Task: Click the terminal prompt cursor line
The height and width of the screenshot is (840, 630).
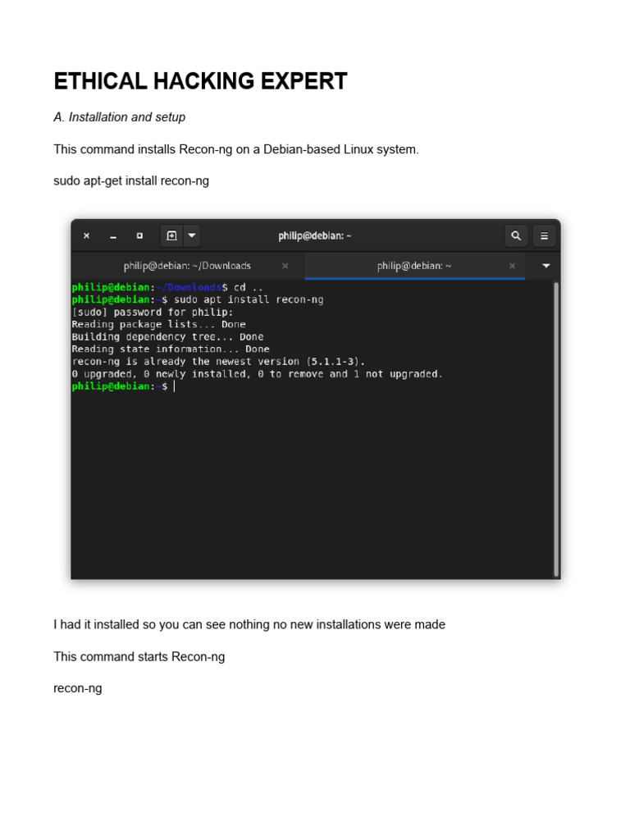Action: tap(124, 386)
